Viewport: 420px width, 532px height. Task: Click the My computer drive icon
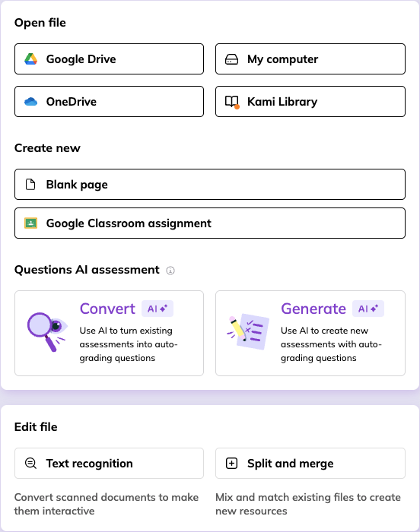pos(232,59)
